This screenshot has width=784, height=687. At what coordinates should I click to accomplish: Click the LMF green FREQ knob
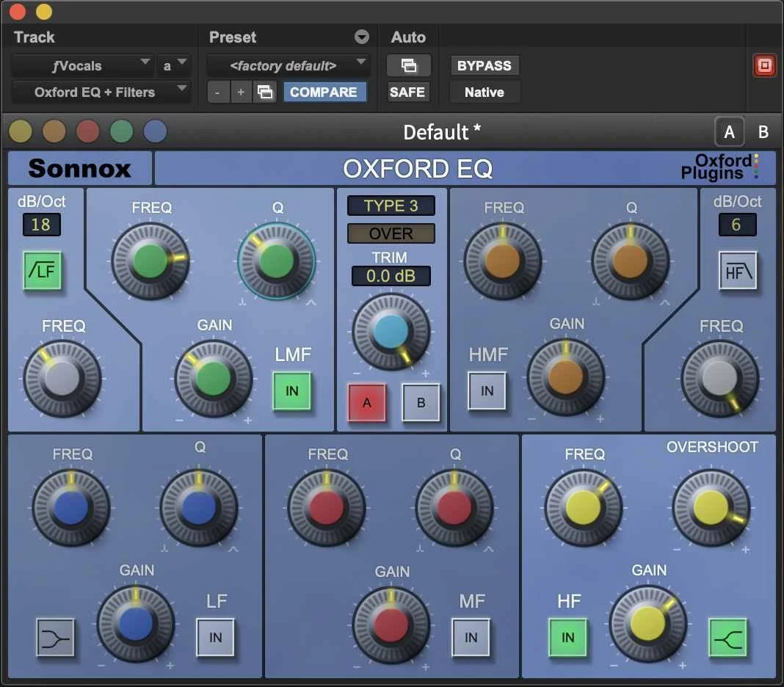tap(150, 261)
